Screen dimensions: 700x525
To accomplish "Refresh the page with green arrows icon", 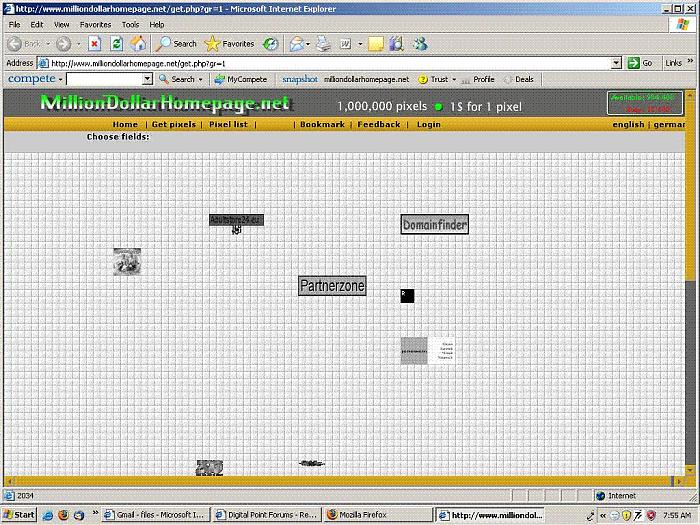I will point(117,44).
